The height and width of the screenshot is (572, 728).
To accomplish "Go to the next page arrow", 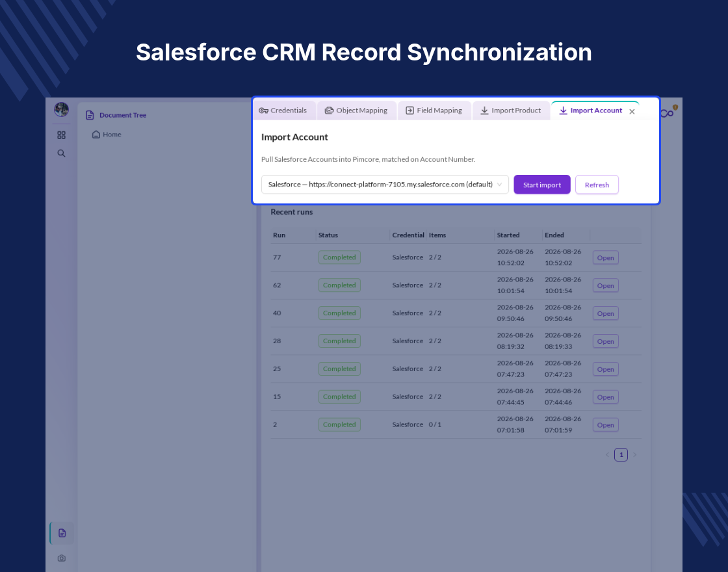I will [634, 454].
